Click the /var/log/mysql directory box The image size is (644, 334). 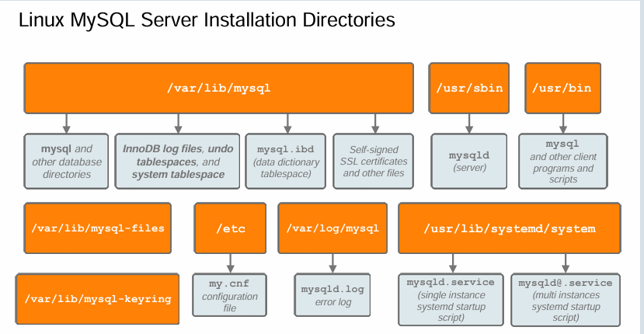click(332, 228)
